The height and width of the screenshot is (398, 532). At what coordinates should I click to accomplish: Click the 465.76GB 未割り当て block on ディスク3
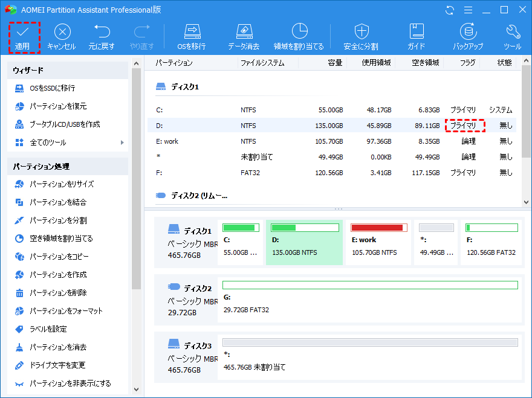point(370,357)
